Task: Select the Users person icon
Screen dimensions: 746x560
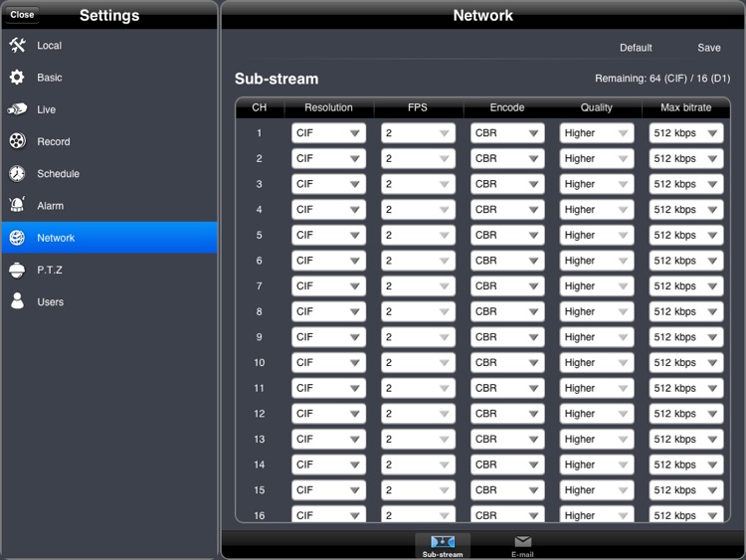Action: 17,301
